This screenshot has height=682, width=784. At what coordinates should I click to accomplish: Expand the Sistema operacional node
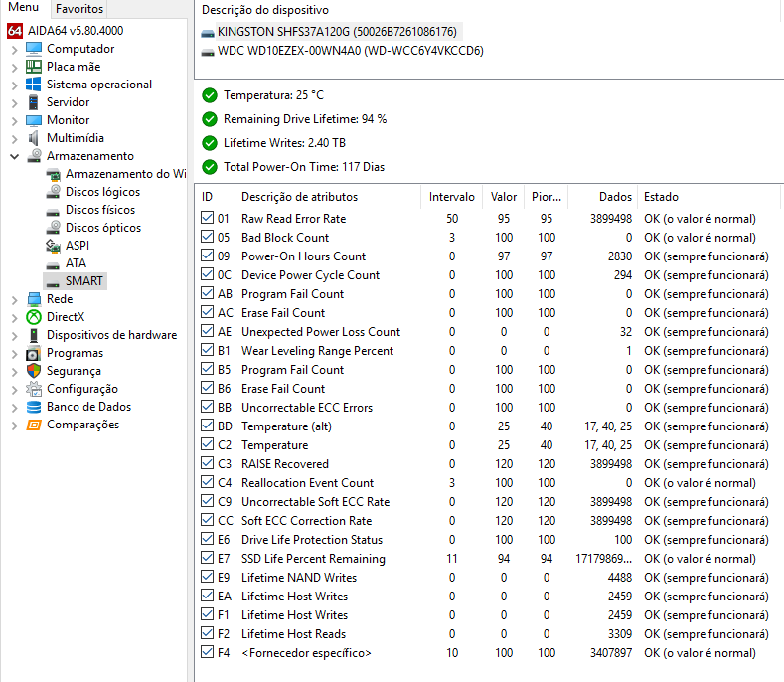click(15, 85)
